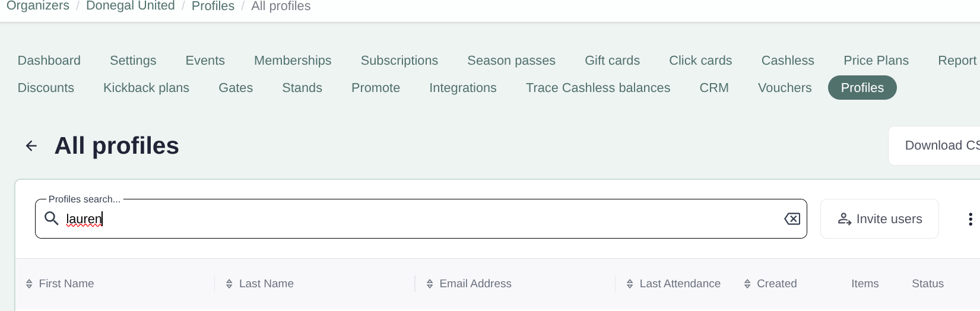Open Trace Cashless balances tab
The width and height of the screenshot is (980, 311).
click(598, 88)
